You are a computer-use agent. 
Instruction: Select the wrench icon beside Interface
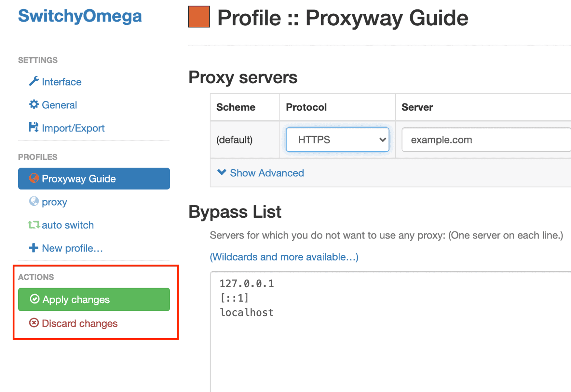pyautogui.click(x=34, y=82)
